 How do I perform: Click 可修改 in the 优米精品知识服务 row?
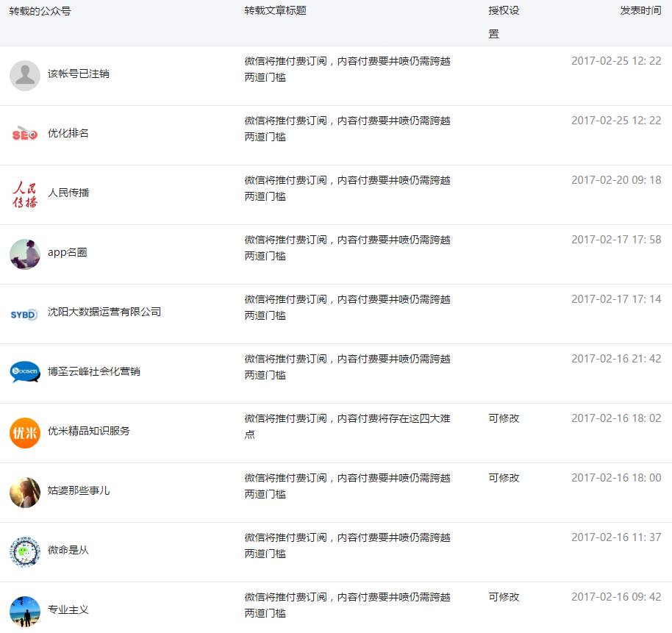(x=504, y=418)
